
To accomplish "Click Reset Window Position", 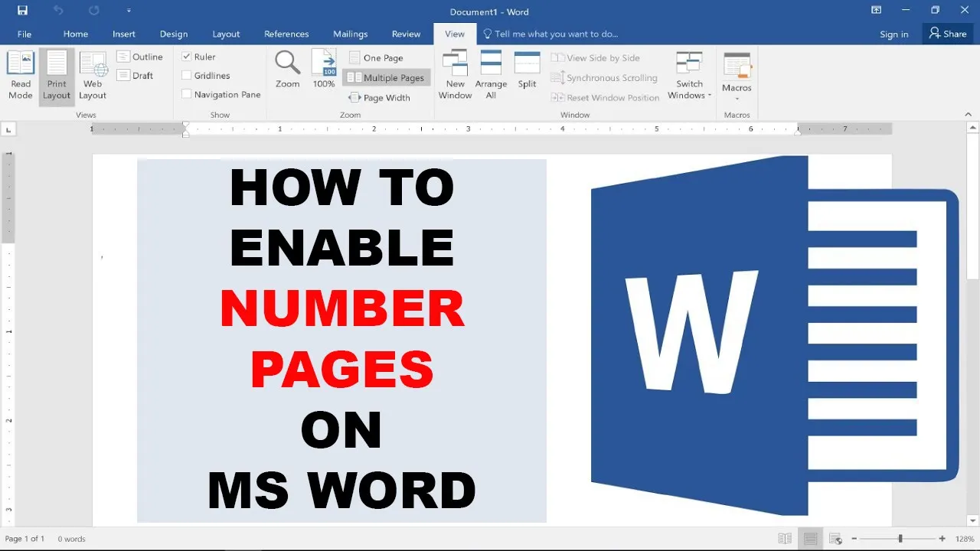I will [605, 97].
